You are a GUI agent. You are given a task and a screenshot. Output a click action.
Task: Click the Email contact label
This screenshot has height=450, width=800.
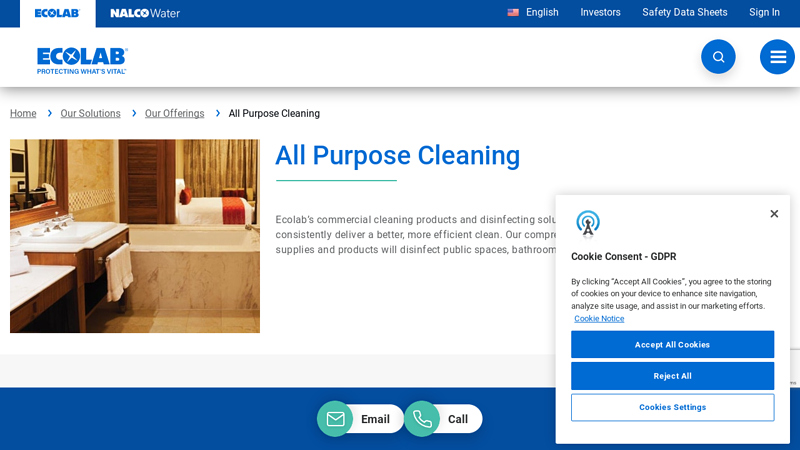click(375, 419)
